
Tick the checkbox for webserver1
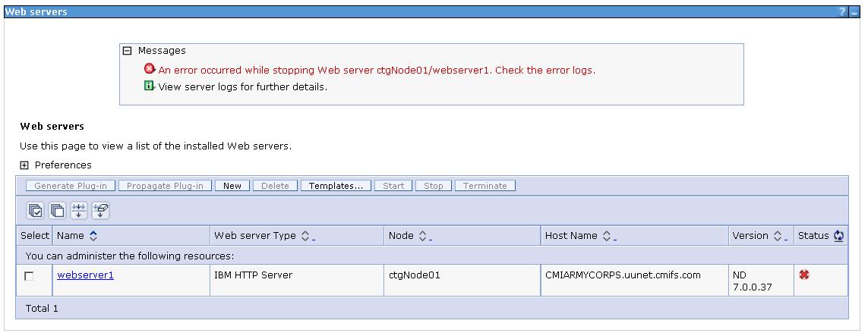(x=29, y=277)
